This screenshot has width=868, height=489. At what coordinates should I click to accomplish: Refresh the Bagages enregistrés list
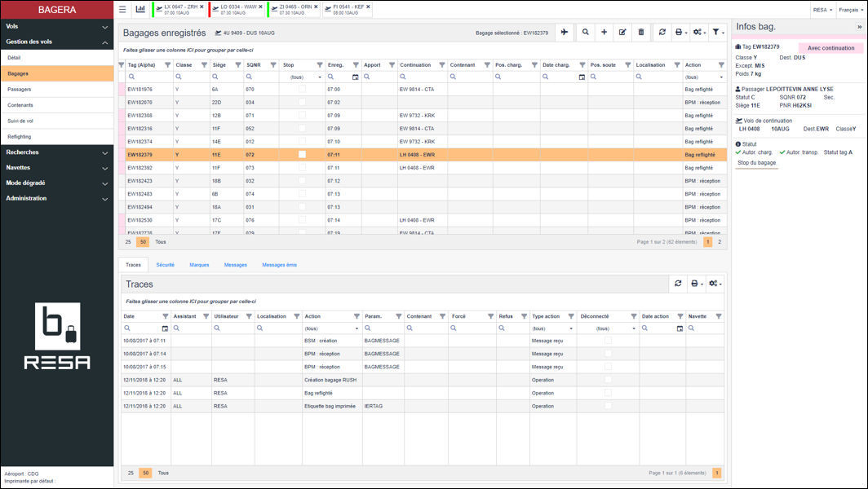[x=662, y=32]
